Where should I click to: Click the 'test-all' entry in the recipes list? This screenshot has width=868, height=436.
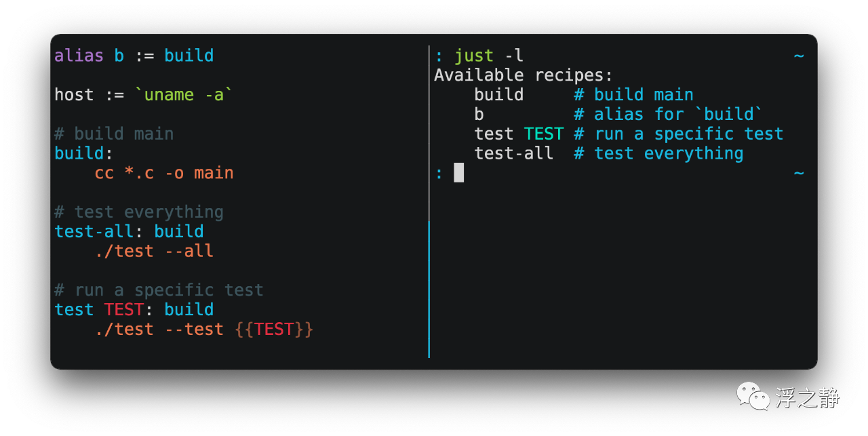click(513, 154)
